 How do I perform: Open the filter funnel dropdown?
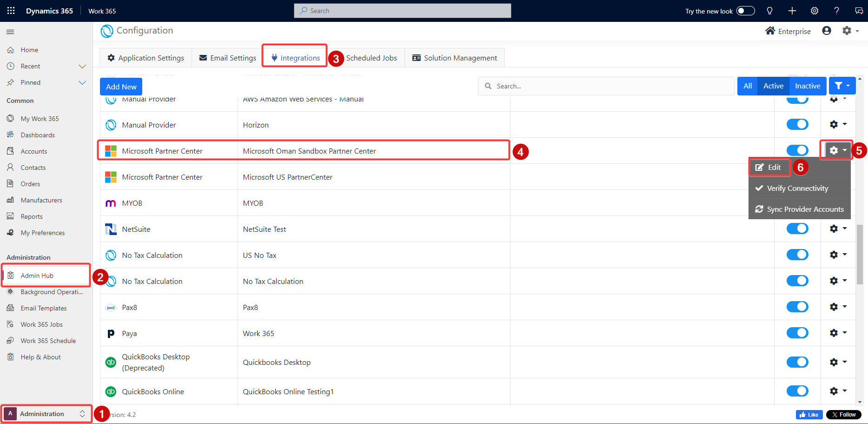[842, 86]
